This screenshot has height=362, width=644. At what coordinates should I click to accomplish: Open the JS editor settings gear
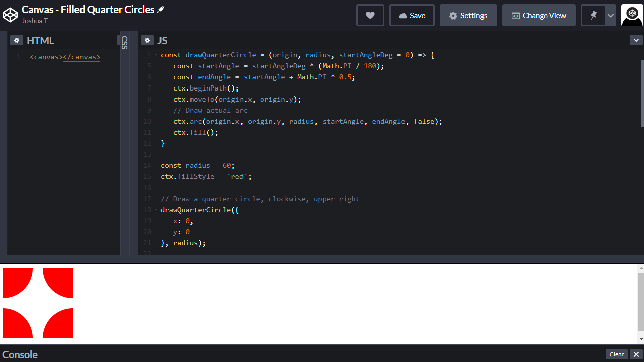pos(147,40)
